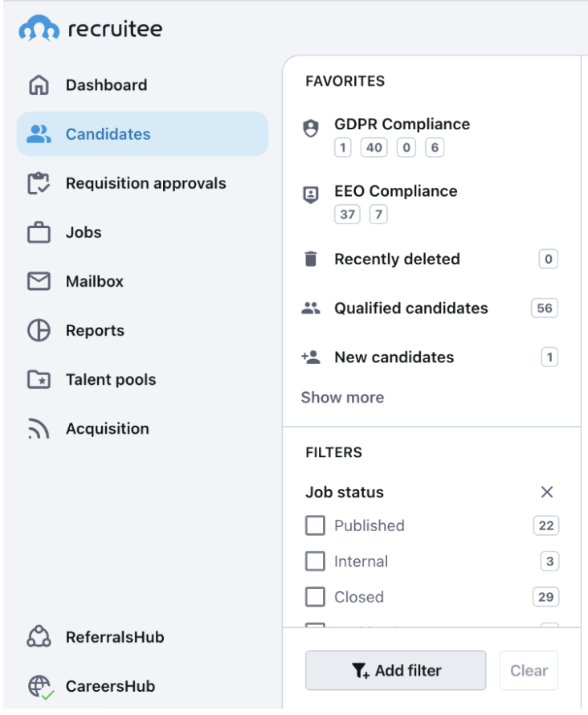This screenshot has height=715, width=588.
Task: Click the Acquisition feed signal icon
Action: point(39,430)
